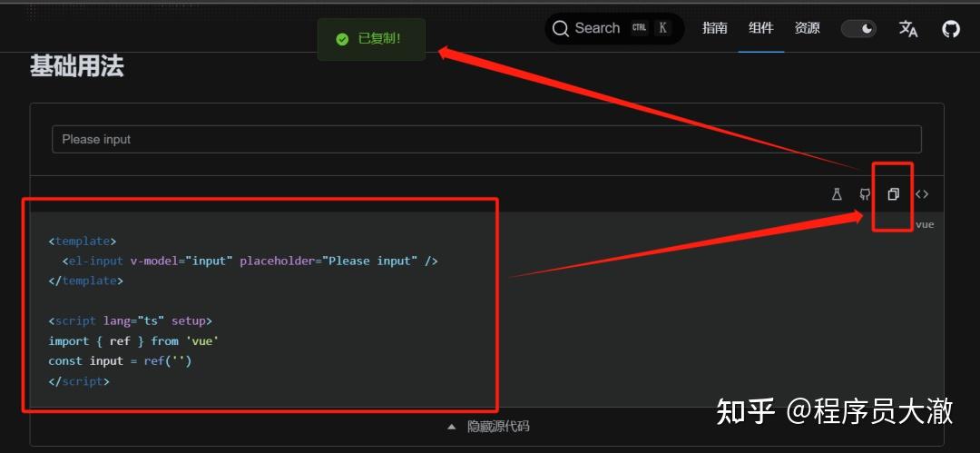
Task: Click the 已复制! success notification
Action: pos(371,39)
